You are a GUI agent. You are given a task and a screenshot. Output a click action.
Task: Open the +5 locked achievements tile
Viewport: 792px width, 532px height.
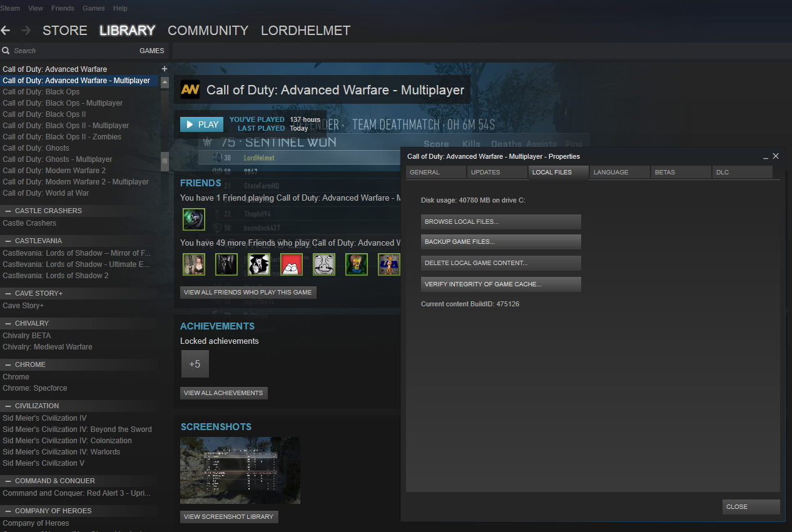(195, 364)
